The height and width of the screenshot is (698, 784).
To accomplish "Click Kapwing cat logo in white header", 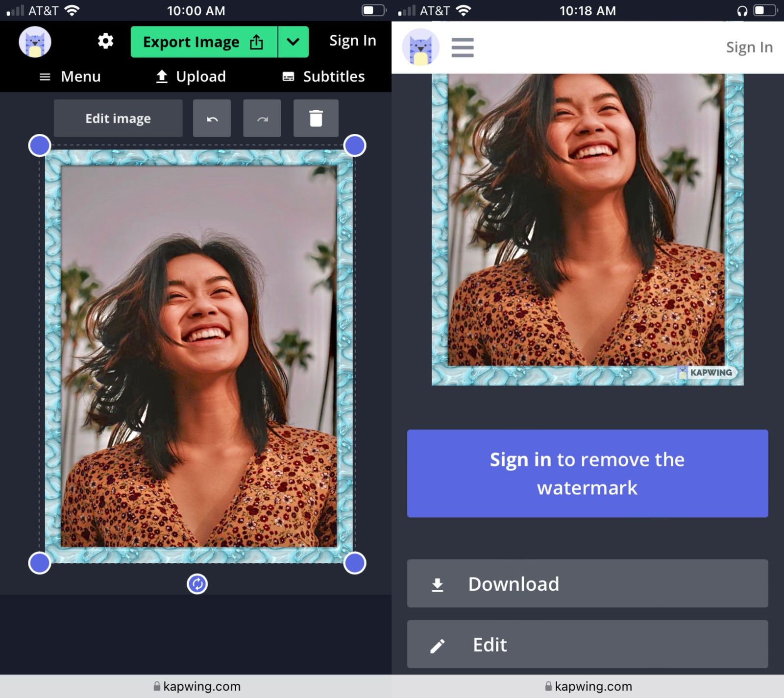I will 420,48.
